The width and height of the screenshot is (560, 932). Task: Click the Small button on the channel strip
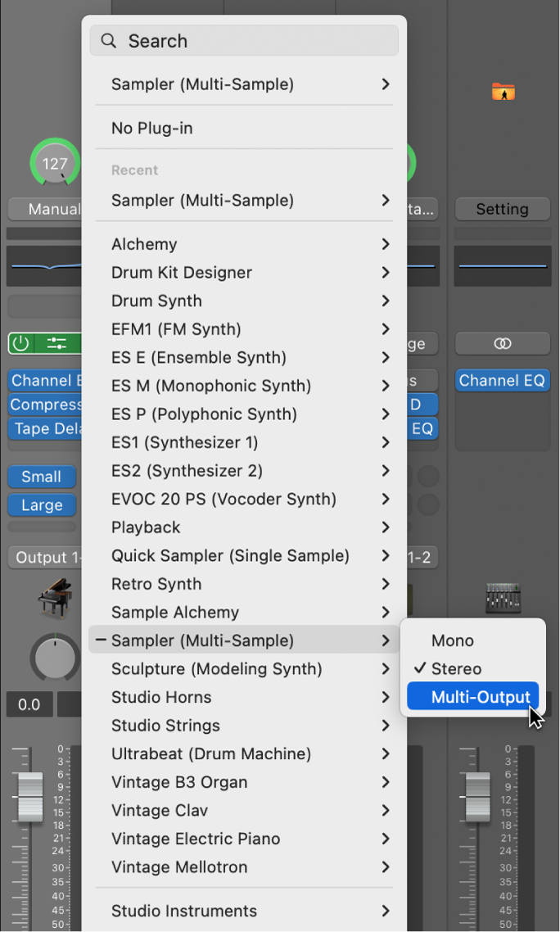coord(41,477)
